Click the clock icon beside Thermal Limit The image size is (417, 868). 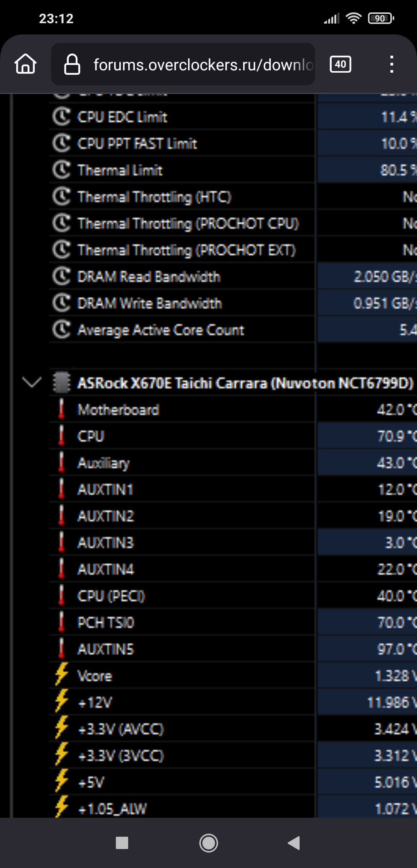(61, 170)
